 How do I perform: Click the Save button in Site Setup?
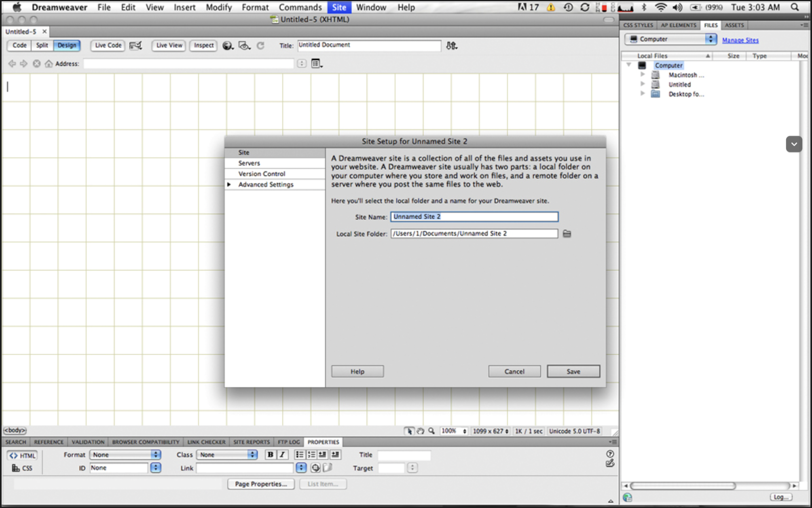(x=573, y=371)
